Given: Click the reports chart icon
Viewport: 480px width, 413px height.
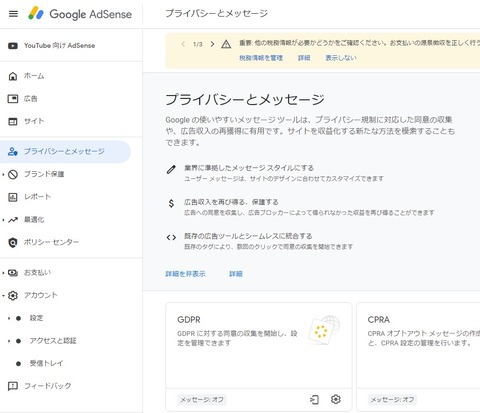Looking at the screenshot, I should 13,197.
